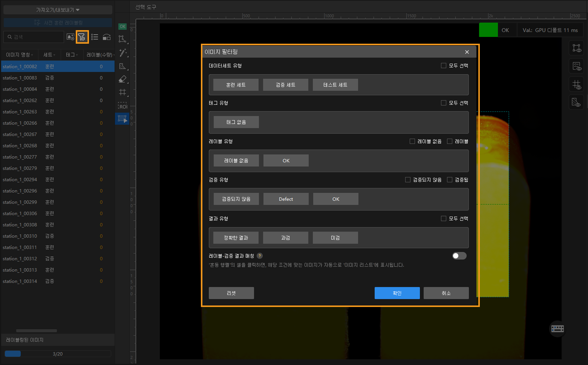Expand the 이미지 명칭 column sort arrow
This screenshot has width=588, height=365.
click(32, 55)
